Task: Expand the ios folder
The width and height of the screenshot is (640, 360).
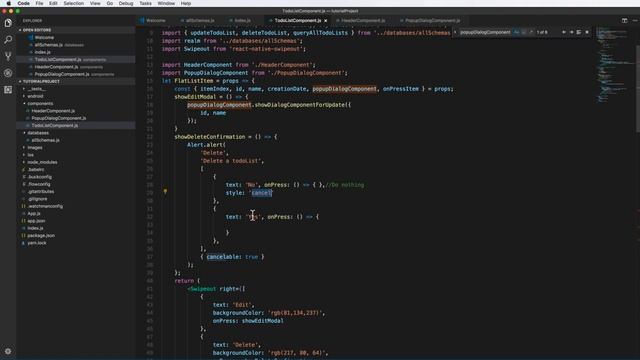Action: 31,155
